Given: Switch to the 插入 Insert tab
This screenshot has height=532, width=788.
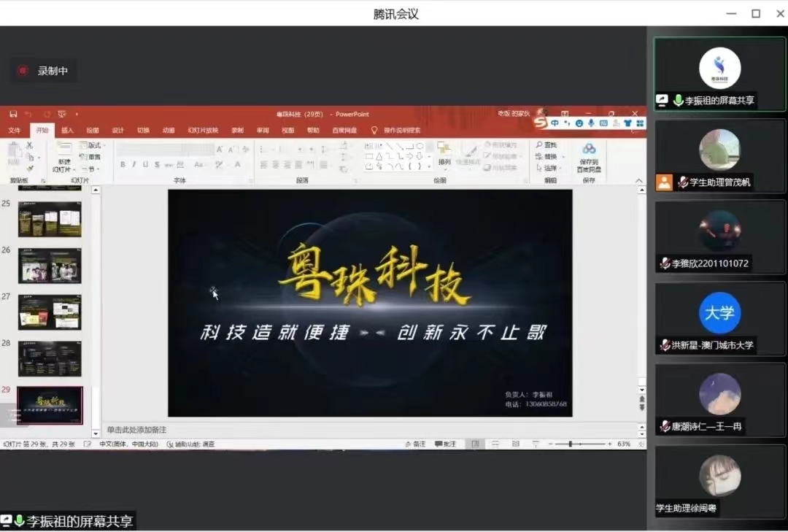Looking at the screenshot, I should point(67,130).
